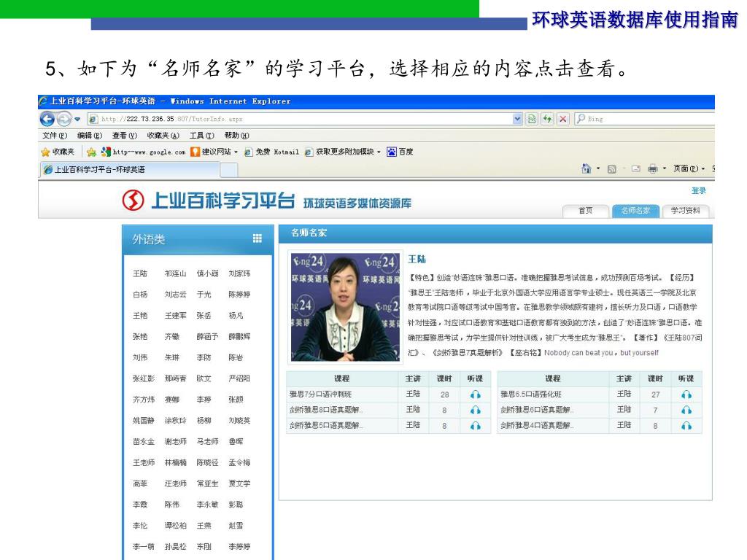747x560 pixels.
Task: Select teacher 张红影 in the list
Action: [144, 378]
